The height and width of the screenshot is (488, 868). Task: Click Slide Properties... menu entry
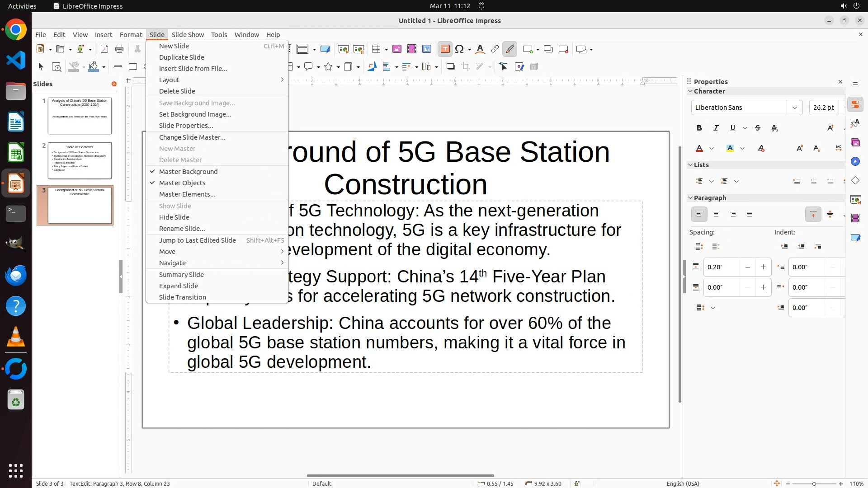pos(186,126)
